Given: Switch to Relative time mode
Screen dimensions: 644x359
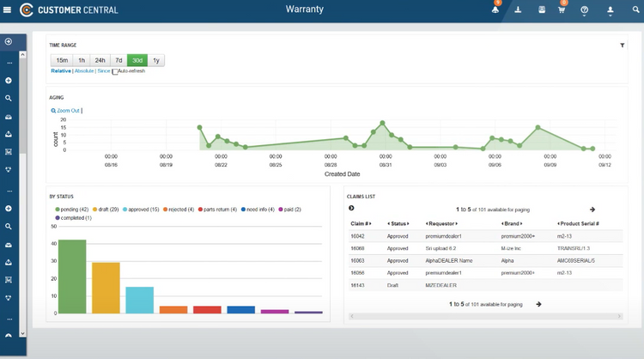Looking at the screenshot, I should (x=61, y=71).
